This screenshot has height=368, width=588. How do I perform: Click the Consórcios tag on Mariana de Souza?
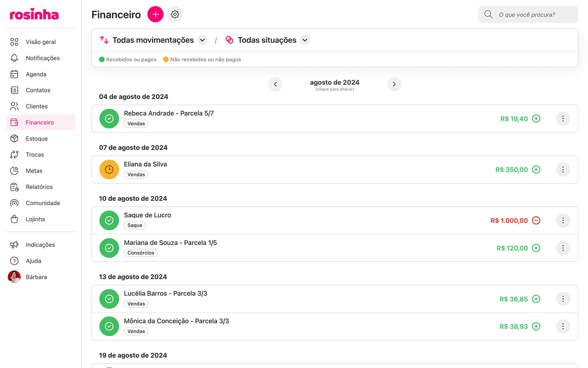tap(141, 253)
